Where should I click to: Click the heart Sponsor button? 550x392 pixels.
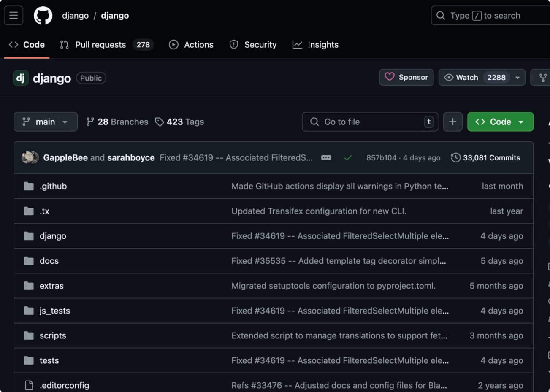click(406, 77)
